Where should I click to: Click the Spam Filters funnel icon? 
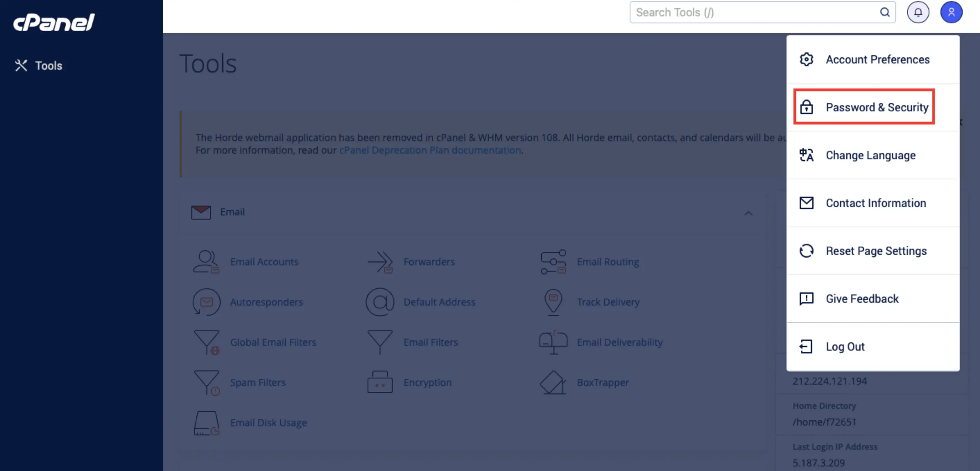[207, 383]
